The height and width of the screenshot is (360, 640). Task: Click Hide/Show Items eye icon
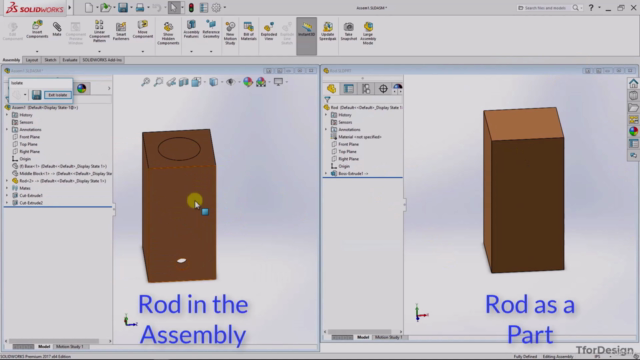coord(230,82)
